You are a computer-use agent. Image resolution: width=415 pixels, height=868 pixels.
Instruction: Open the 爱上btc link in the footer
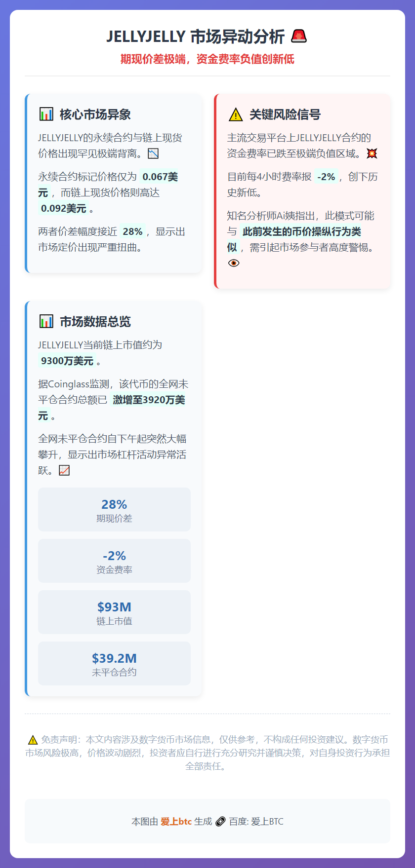coord(176,822)
